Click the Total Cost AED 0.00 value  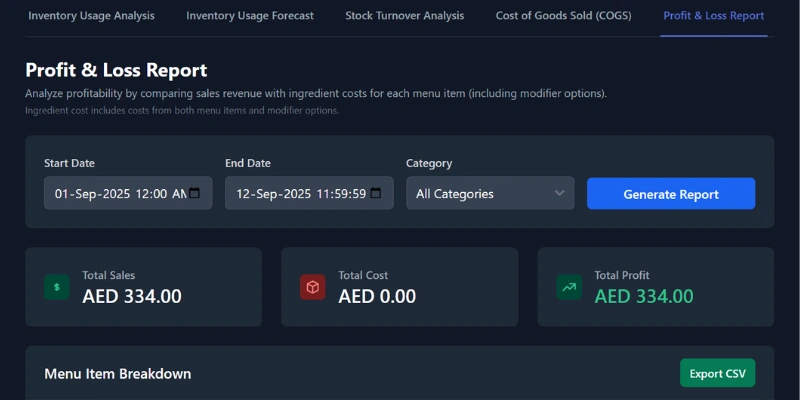click(x=377, y=296)
